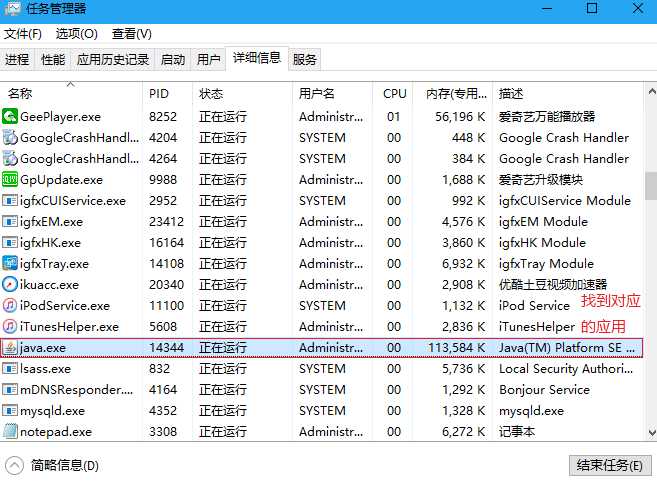Click the GeePlayer.exe process icon
The height and width of the screenshot is (486, 657).
click(10, 116)
